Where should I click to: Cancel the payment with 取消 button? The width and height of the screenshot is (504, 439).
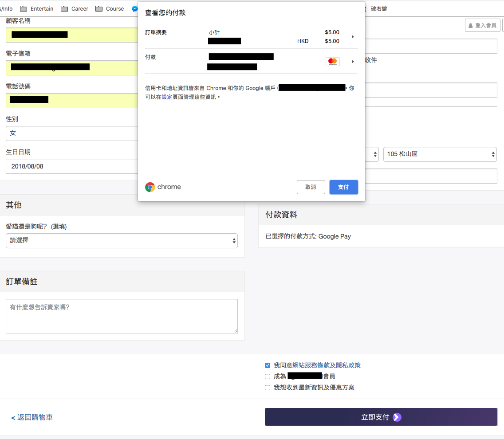311,187
